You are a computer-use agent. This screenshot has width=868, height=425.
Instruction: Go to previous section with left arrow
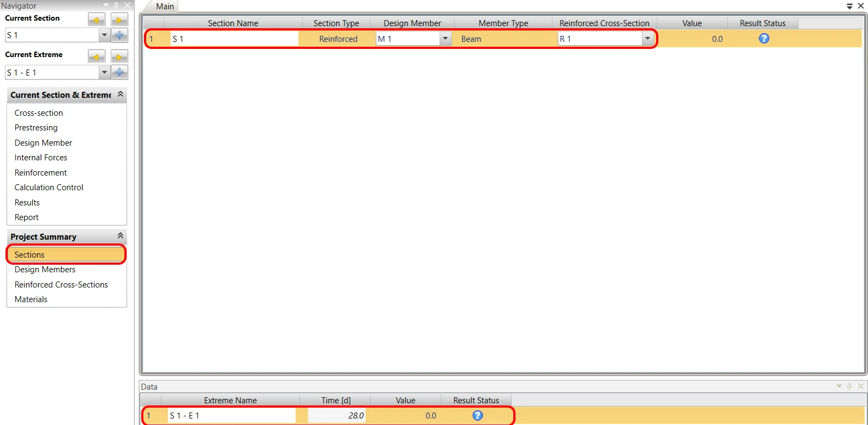[96, 20]
